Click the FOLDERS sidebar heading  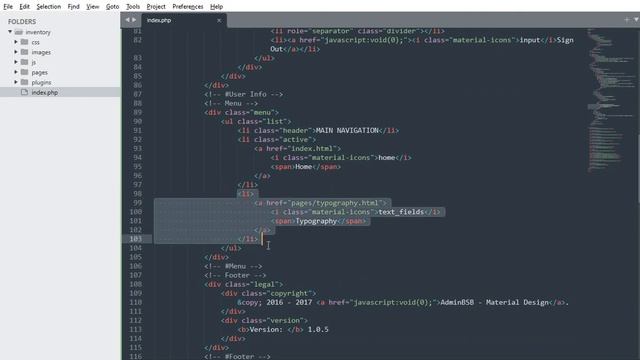pyautogui.click(x=22, y=22)
